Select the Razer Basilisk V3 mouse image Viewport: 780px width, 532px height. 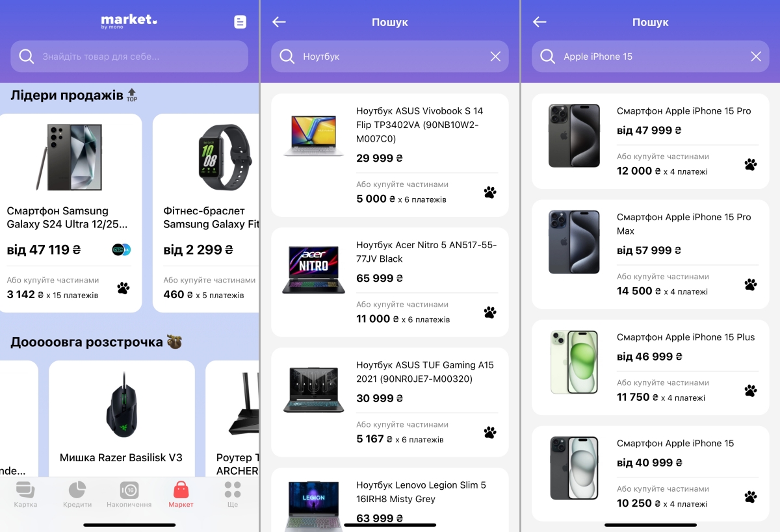click(122, 405)
